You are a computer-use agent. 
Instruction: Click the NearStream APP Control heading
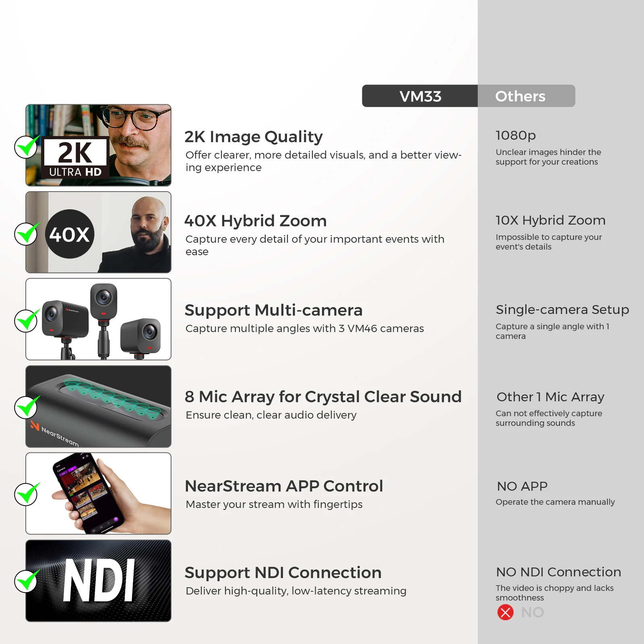284,486
